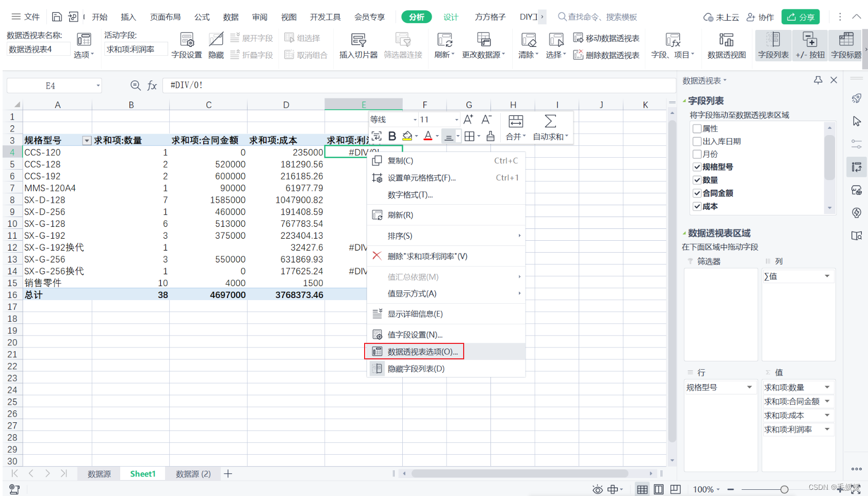Viewport: 868px width, 496px height.
Task: Click the decrease font size icon
Action: click(x=486, y=120)
